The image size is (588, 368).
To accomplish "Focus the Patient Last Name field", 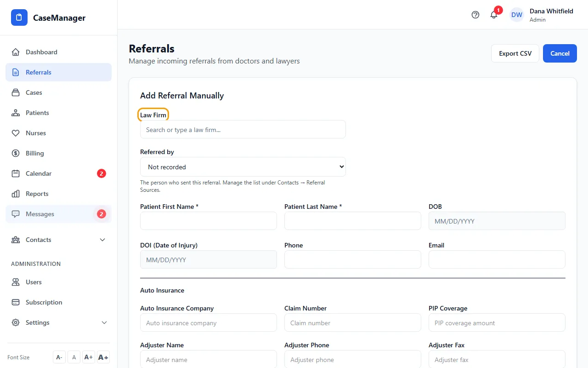I will click(x=353, y=221).
